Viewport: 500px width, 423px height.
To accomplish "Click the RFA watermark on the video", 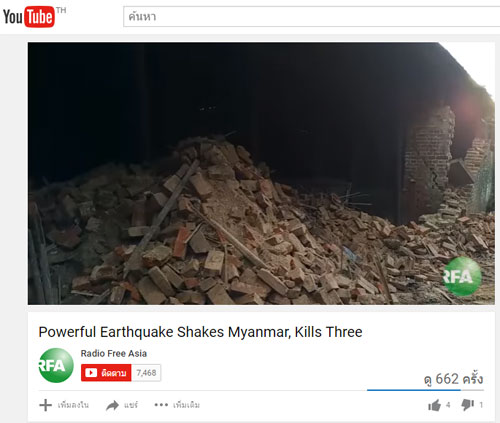I will click(x=462, y=276).
